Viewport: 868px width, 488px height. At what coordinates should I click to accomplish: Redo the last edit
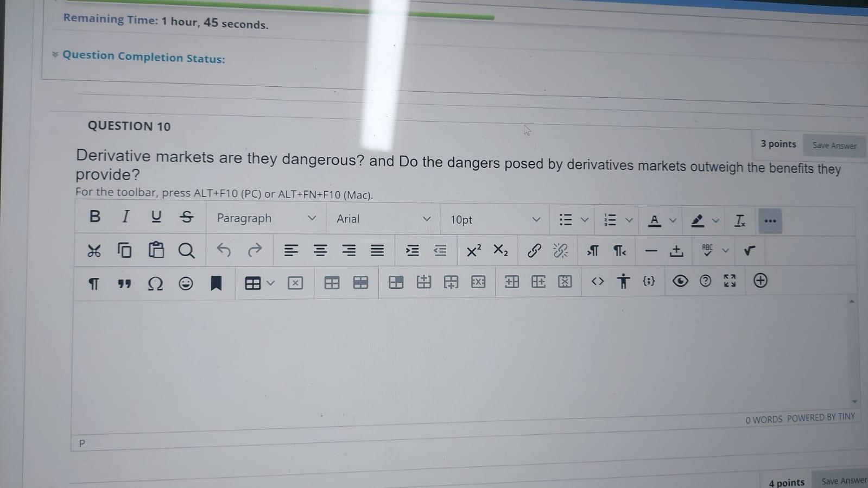click(255, 250)
